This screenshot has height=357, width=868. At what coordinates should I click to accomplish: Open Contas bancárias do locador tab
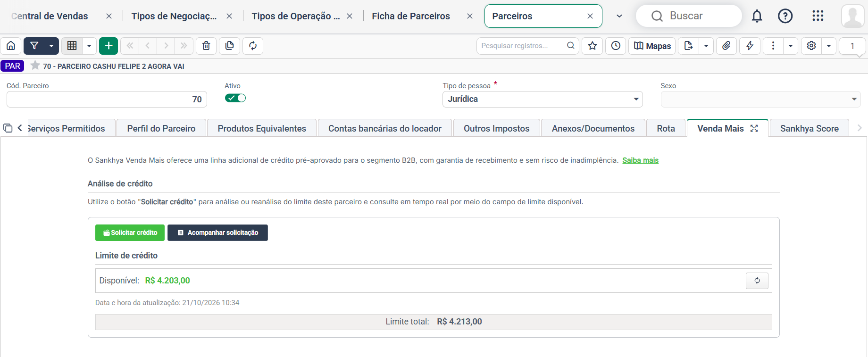[x=385, y=128]
